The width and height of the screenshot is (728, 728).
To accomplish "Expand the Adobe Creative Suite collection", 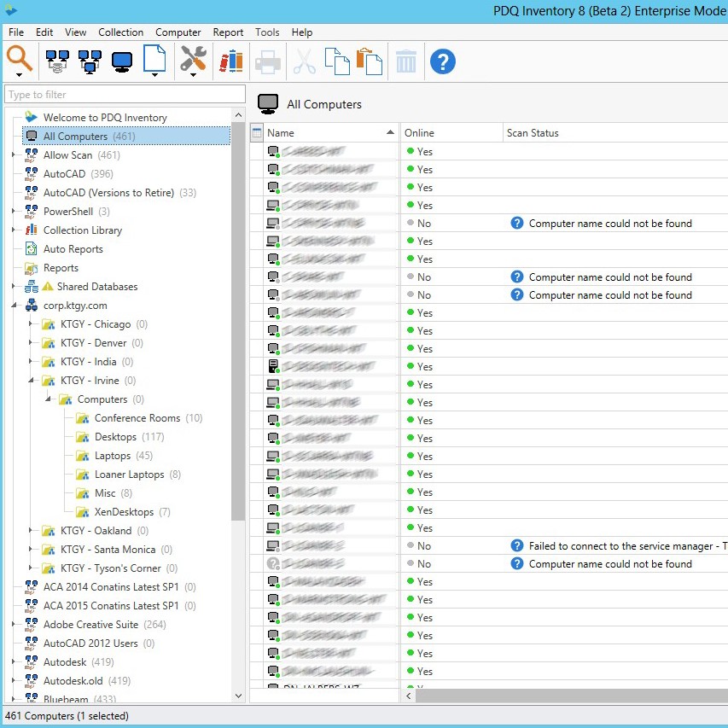I will (14, 624).
